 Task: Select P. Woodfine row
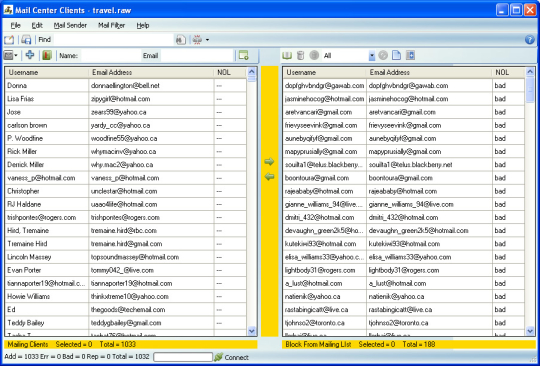[x=126, y=138]
